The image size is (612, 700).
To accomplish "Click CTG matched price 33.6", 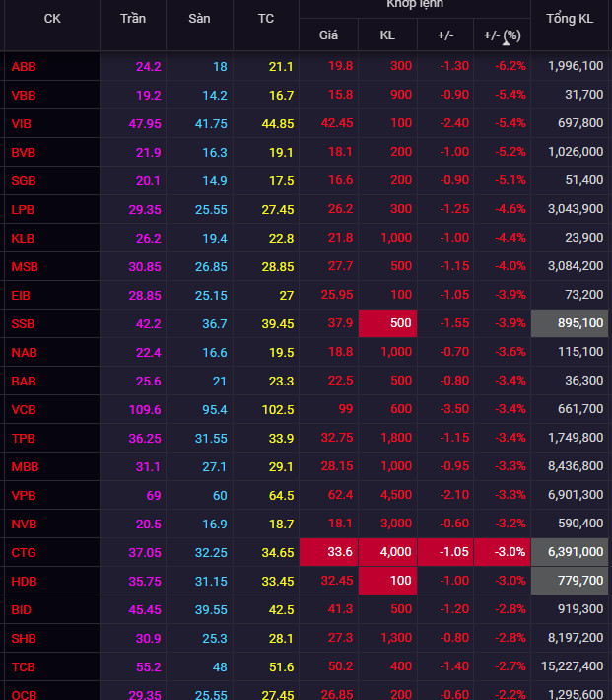I will coord(328,552).
